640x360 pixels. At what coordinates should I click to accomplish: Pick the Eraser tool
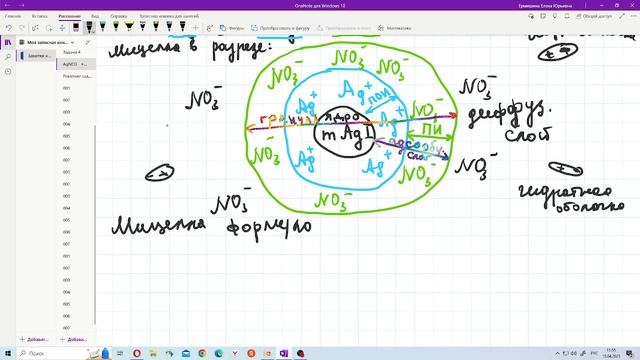(76, 28)
